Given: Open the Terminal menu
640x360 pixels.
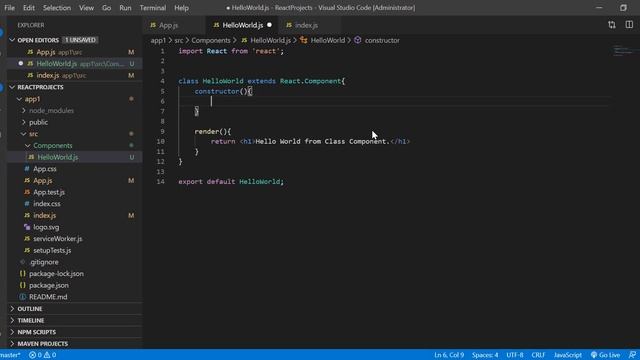Looking at the screenshot, I should tap(153, 8).
